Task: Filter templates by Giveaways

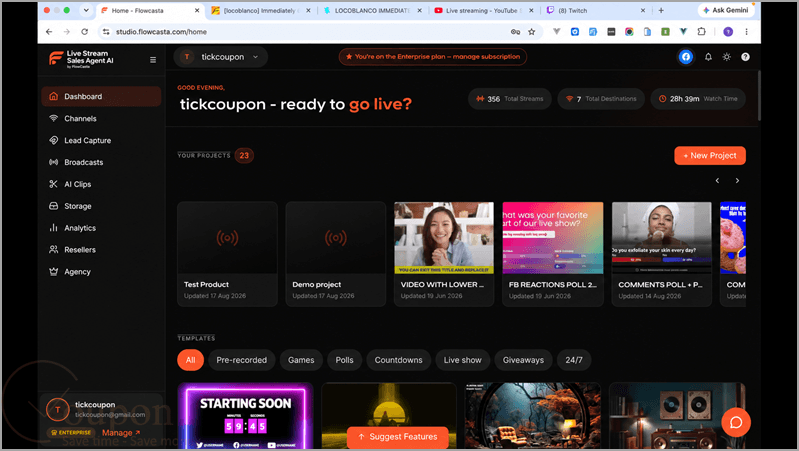Action: click(523, 360)
